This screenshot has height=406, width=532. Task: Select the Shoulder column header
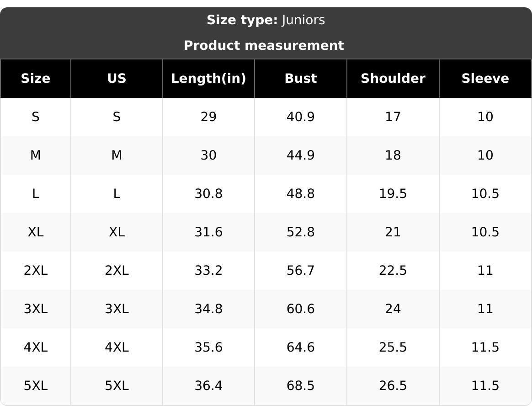coord(393,79)
